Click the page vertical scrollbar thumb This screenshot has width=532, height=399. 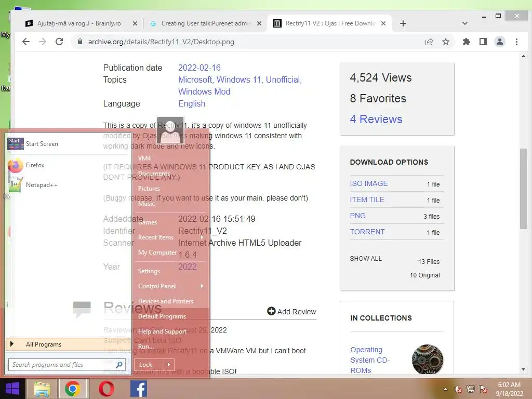click(523, 189)
